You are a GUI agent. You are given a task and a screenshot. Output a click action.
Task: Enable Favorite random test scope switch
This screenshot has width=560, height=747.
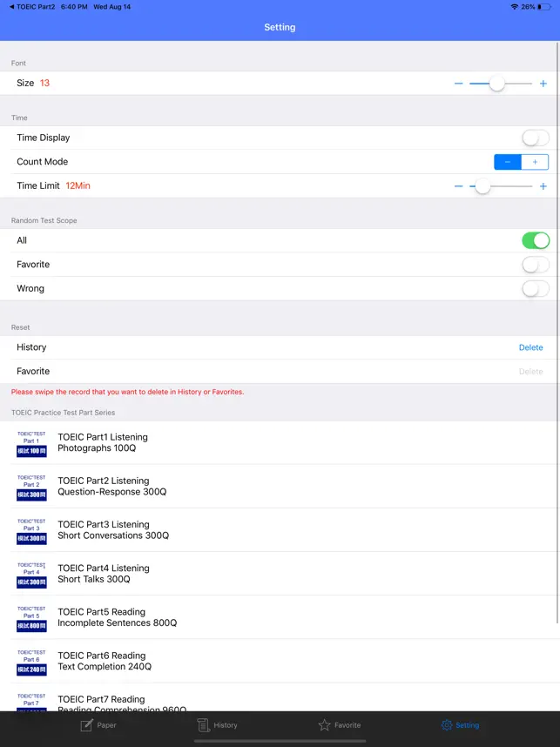[x=536, y=265]
